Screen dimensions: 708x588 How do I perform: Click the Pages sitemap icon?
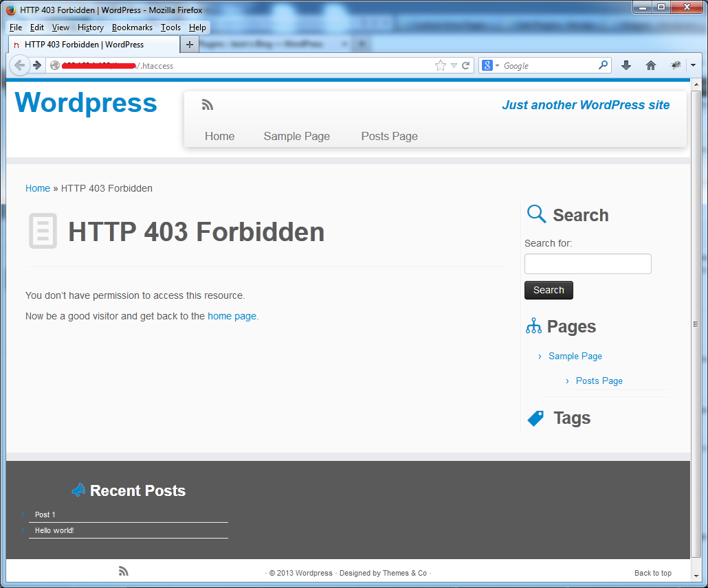[533, 326]
